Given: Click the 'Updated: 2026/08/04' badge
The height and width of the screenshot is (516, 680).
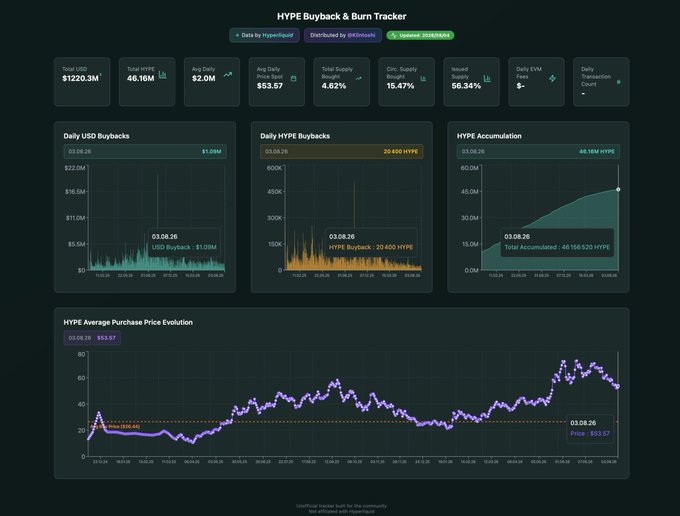Looking at the screenshot, I should [x=420, y=36].
